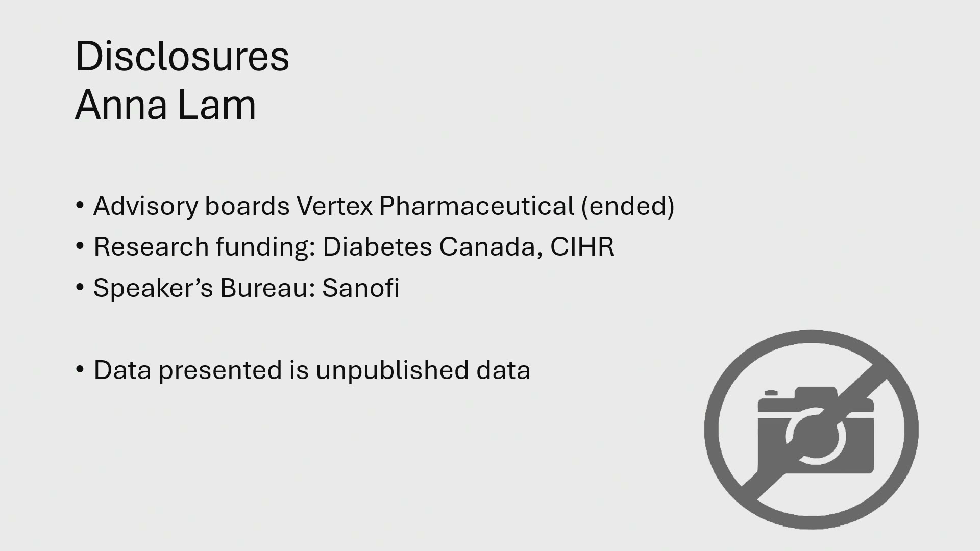
Task: Click the CIHR abbreviation
Action: click(582, 247)
